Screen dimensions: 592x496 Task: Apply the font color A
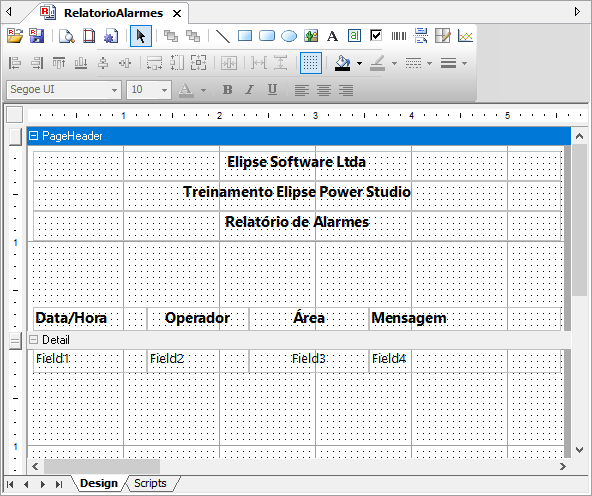tap(186, 90)
